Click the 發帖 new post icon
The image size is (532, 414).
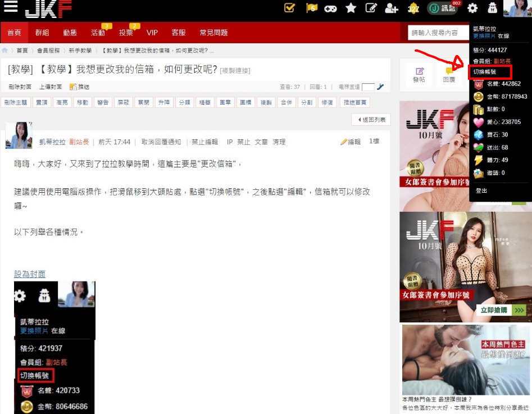click(x=419, y=75)
